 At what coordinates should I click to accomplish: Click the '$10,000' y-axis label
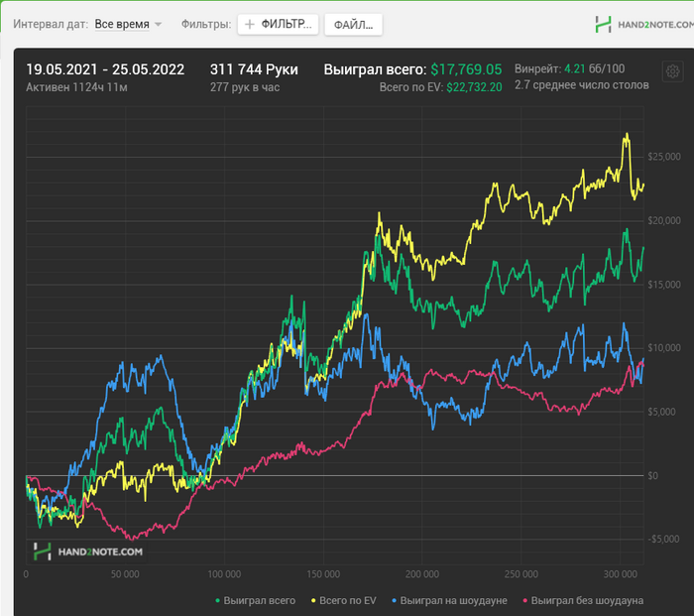click(664, 347)
